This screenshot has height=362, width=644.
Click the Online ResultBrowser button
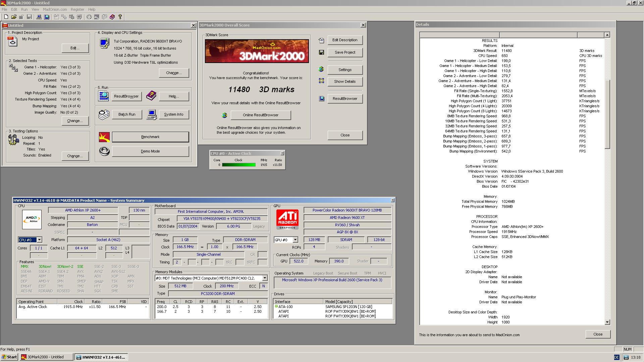[x=261, y=115]
